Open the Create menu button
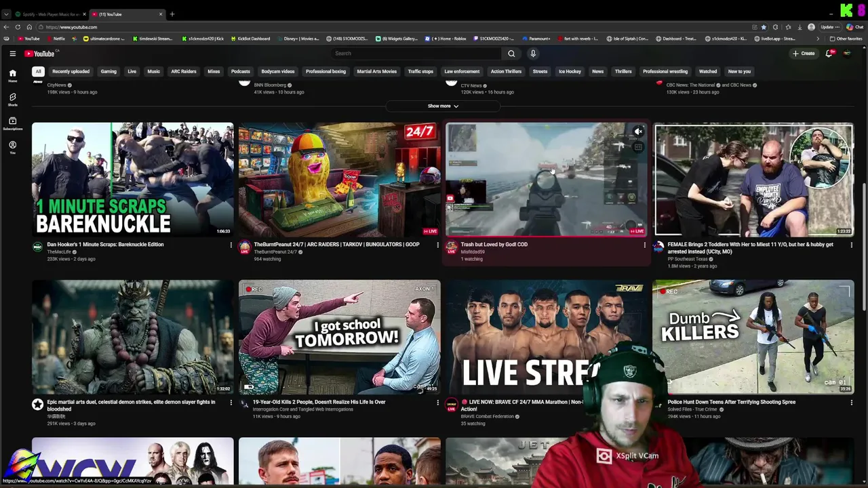Image resolution: width=868 pixels, height=488 pixels. click(804, 54)
